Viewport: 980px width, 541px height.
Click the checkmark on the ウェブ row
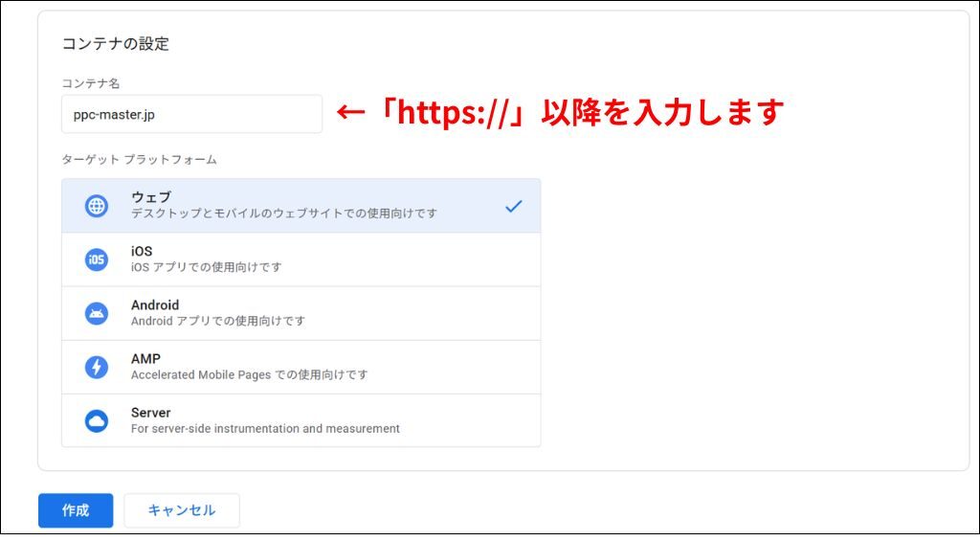pos(514,206)
